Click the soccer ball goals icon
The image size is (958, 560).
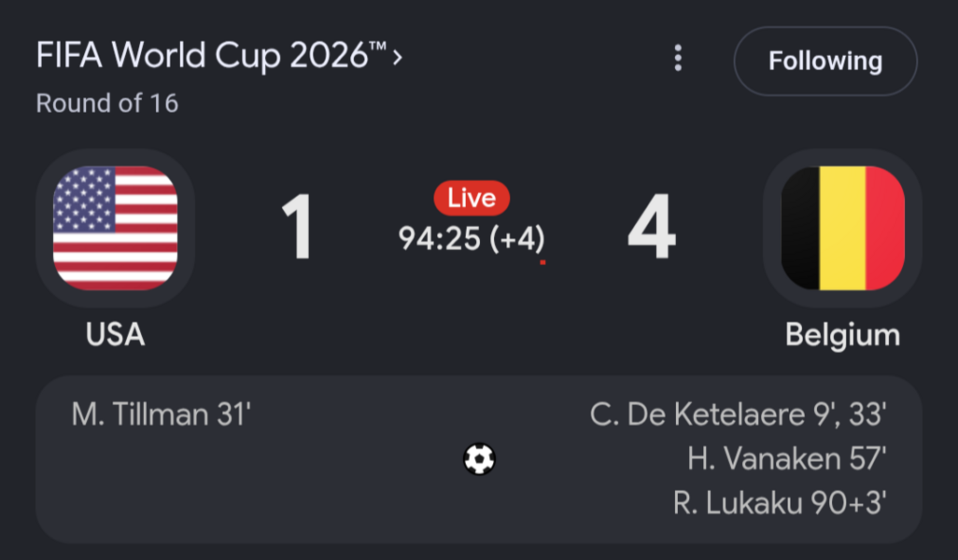point(479,458)
